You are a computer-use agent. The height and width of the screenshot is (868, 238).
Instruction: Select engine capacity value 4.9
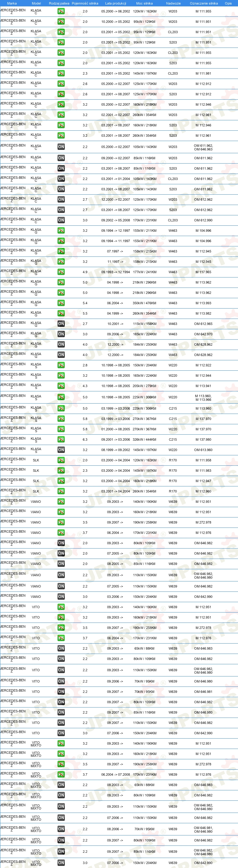[85, 272]
